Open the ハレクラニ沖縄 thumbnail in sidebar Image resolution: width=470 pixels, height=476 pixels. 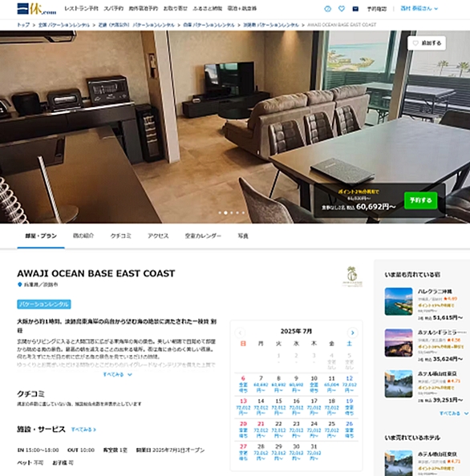click(x=399, y=301)
